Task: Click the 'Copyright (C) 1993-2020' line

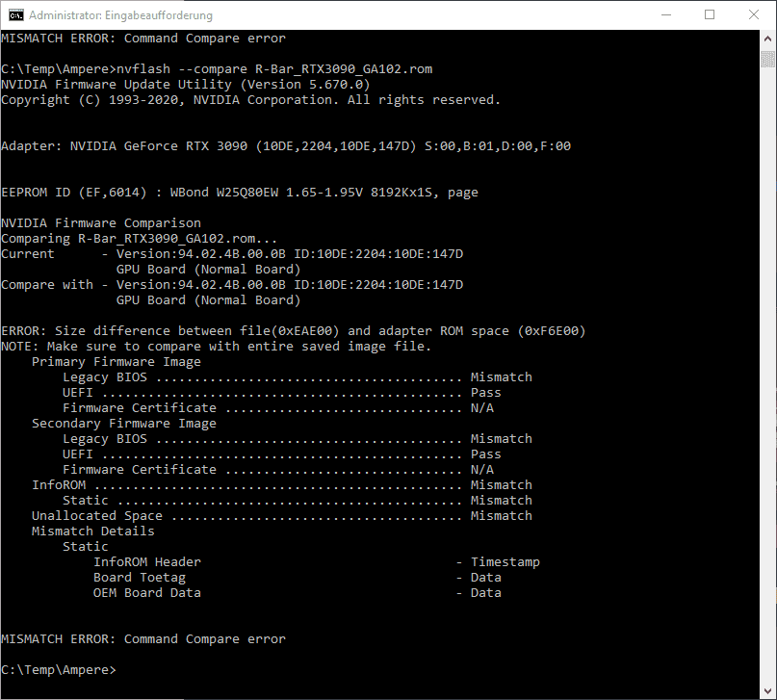Action: [x=250, y=99]
